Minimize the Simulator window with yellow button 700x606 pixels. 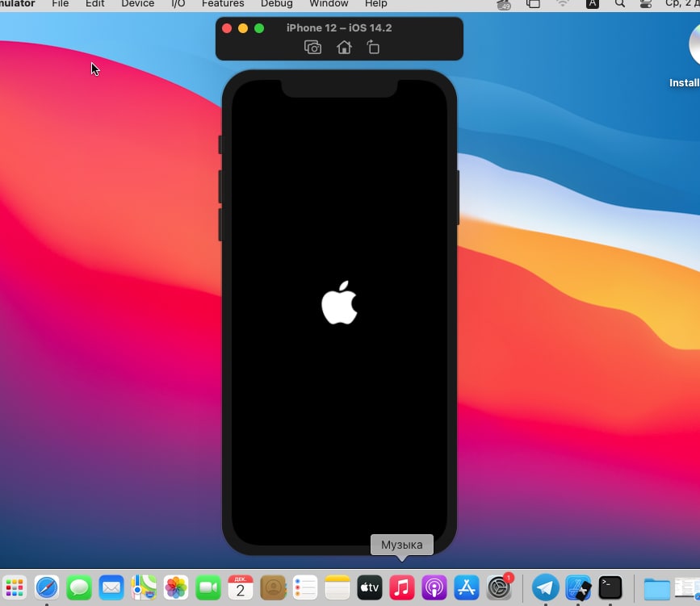pyautogui.click(x=243, y=28)
